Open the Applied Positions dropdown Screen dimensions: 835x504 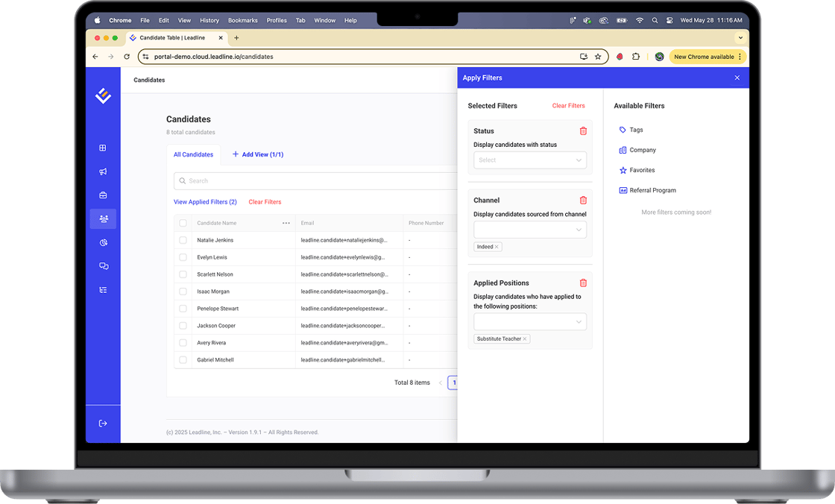pyautogui.click(x=529, y=322)
